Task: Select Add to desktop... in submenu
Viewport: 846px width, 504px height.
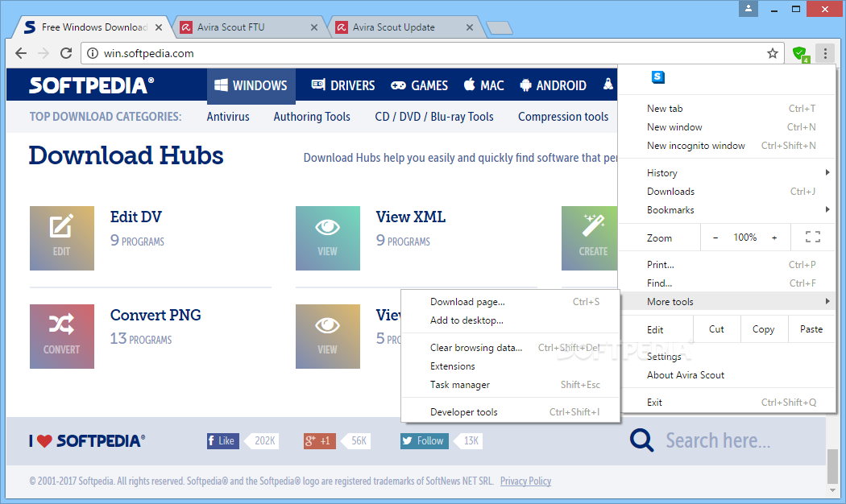Action: tap(510, 320)
